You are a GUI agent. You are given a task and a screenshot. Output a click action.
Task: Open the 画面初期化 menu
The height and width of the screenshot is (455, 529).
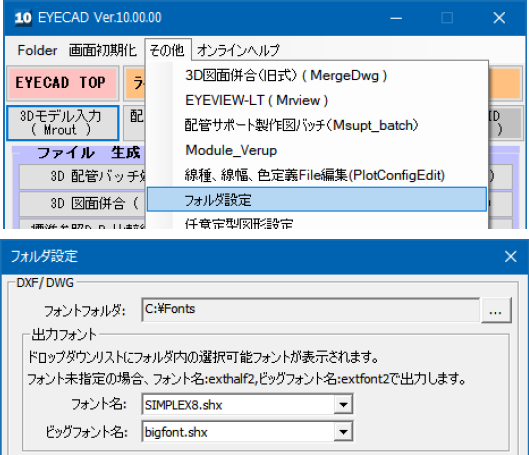click(x=103, y=50)
